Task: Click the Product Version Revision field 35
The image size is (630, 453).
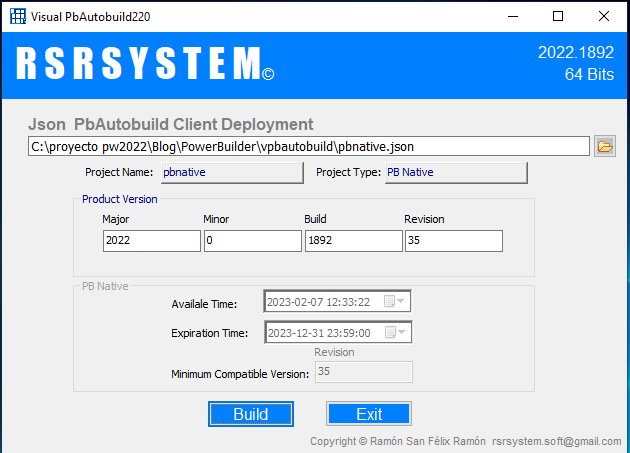Action: click(x=454, y=241)
